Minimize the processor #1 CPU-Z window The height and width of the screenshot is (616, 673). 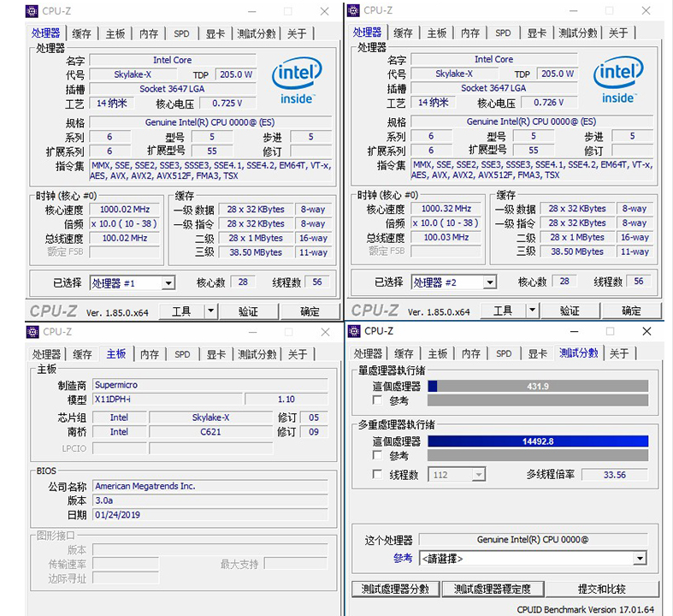coord(252,12)
